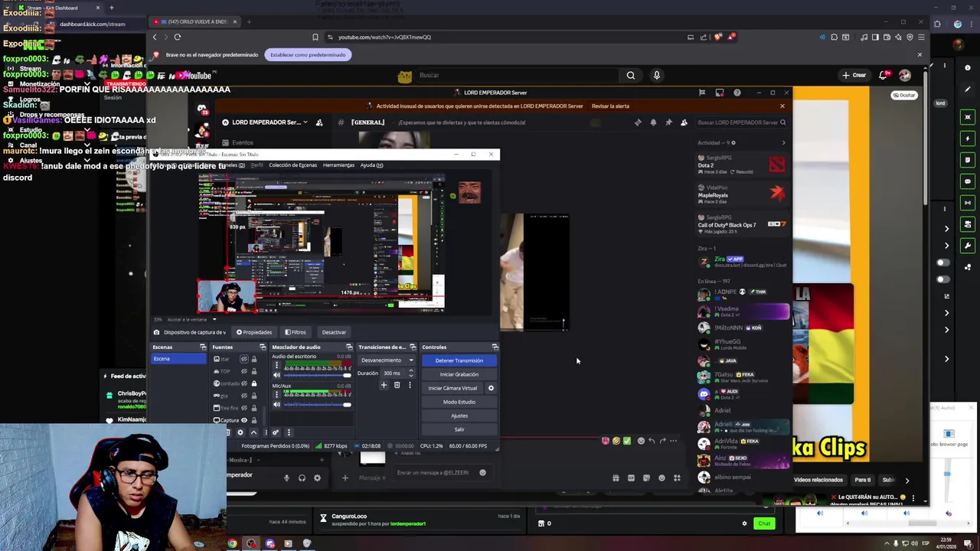This screenshot has width=980, height=551.
Task: Move source up with the arrow icon
Action: pos(253,432)
